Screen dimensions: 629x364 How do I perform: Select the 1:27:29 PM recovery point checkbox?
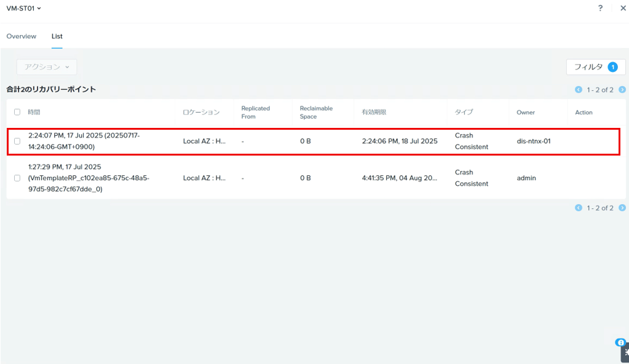17,178
